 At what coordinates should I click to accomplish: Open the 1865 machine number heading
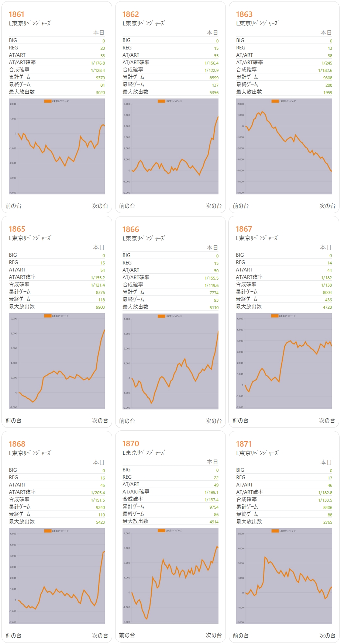point(17,229)
